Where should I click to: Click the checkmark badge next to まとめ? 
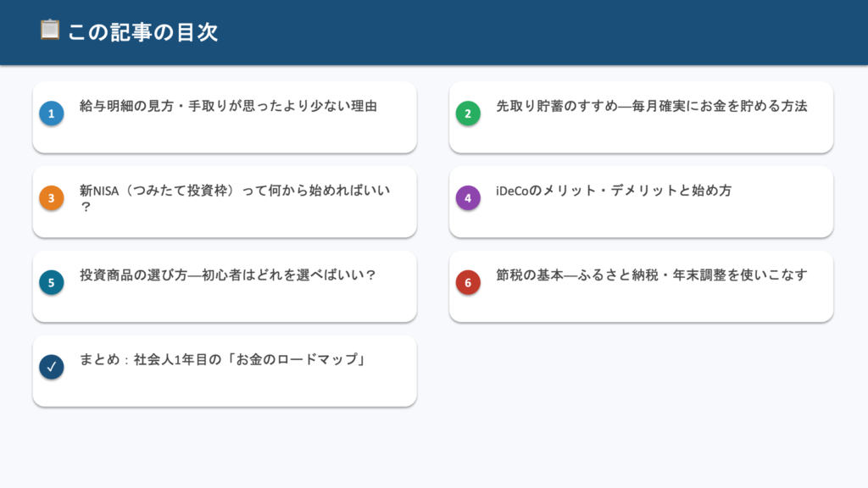52,367
